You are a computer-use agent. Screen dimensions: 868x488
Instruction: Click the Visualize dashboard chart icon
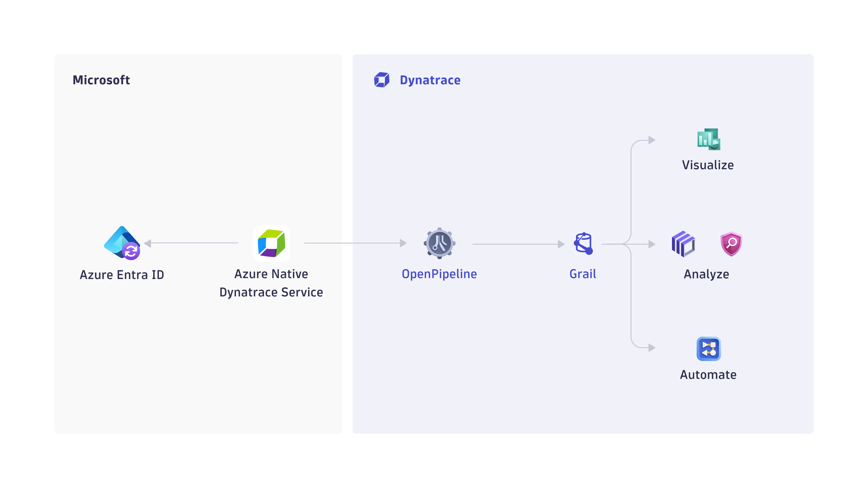(x=709, y=139)
